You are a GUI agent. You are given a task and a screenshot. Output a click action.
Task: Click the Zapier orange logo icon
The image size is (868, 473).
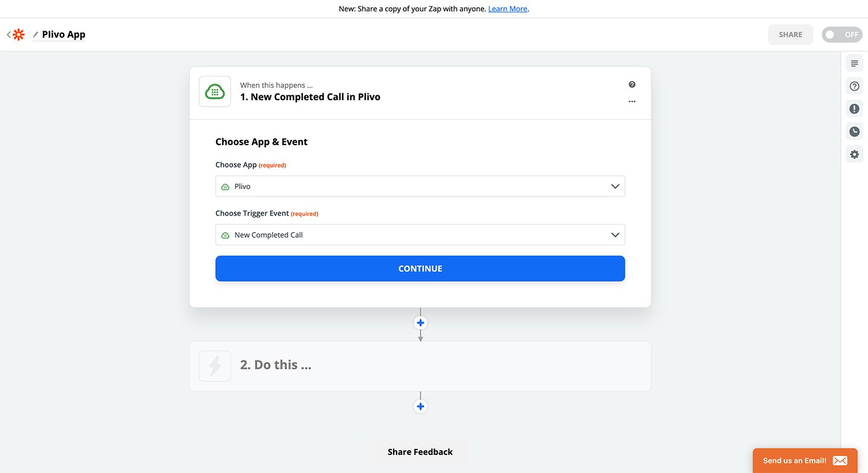(19, 35)
